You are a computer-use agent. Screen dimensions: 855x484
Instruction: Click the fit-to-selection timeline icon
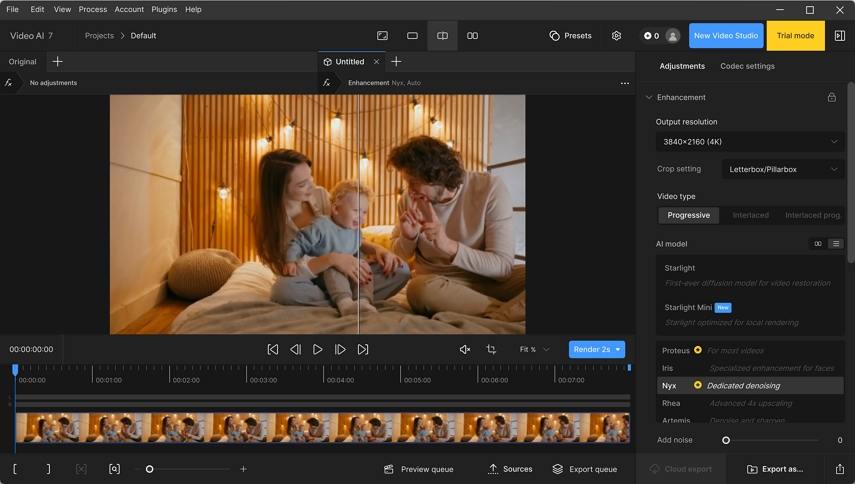click(x=114, y=469)
